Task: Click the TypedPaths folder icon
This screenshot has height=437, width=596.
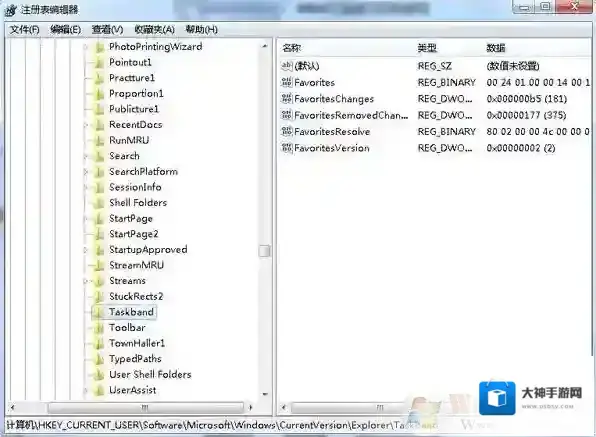Action: pyautogui.click(x=99, y=359)
